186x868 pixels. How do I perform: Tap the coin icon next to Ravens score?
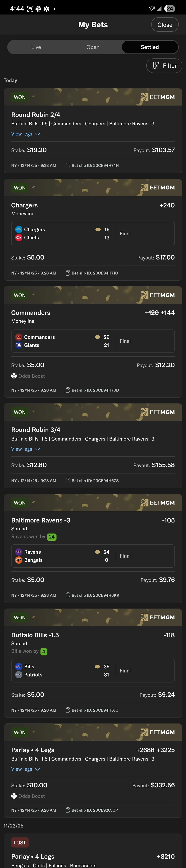[x=97, y=552]
